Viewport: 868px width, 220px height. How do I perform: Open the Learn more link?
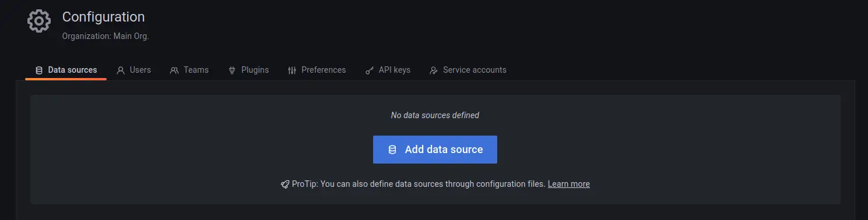(568, 184)
